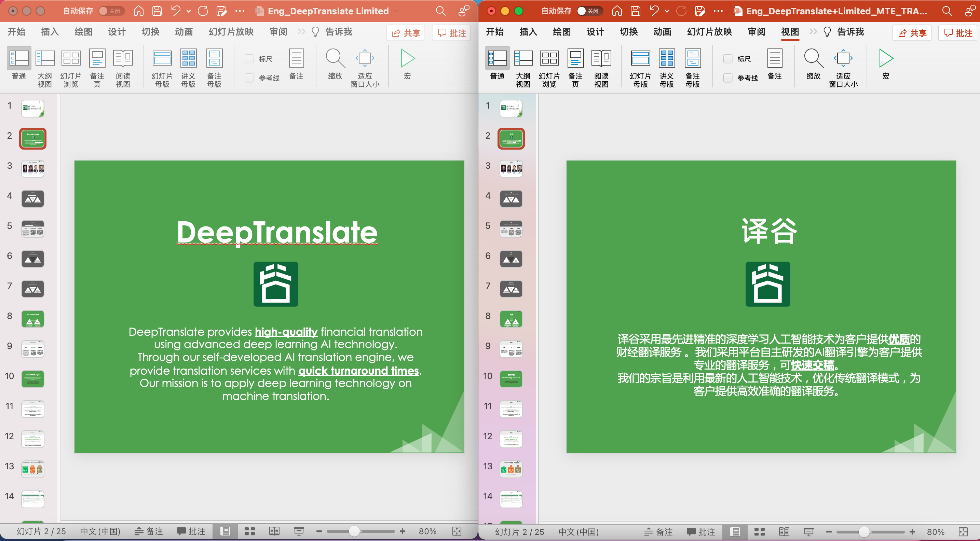Open Zoom dialog in left window ribbon
This screenshot has width=980, height=541.
(x=335, y=64)
